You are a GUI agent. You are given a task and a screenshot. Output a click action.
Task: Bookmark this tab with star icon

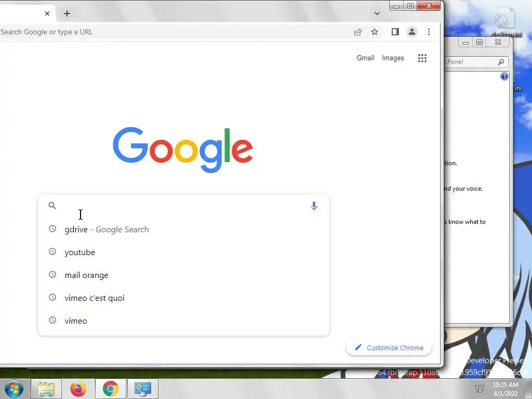pyautogui.click(x=374, y=32)
